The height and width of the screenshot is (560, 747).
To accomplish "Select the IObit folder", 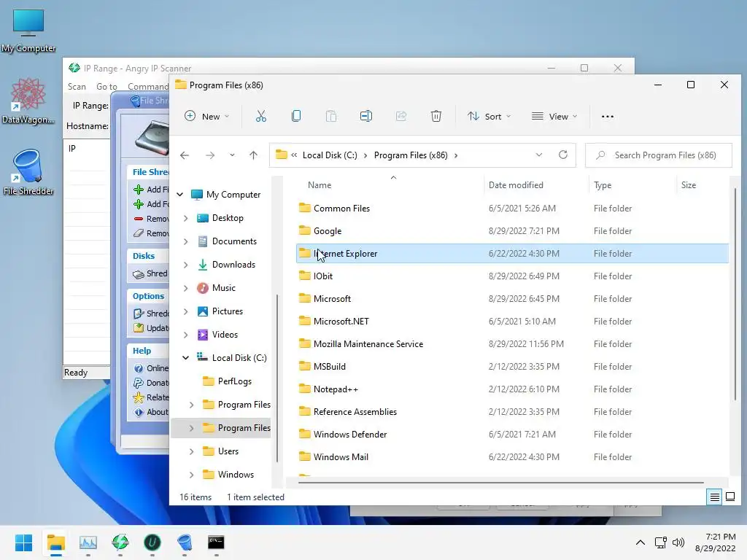I will coord(513,276).
